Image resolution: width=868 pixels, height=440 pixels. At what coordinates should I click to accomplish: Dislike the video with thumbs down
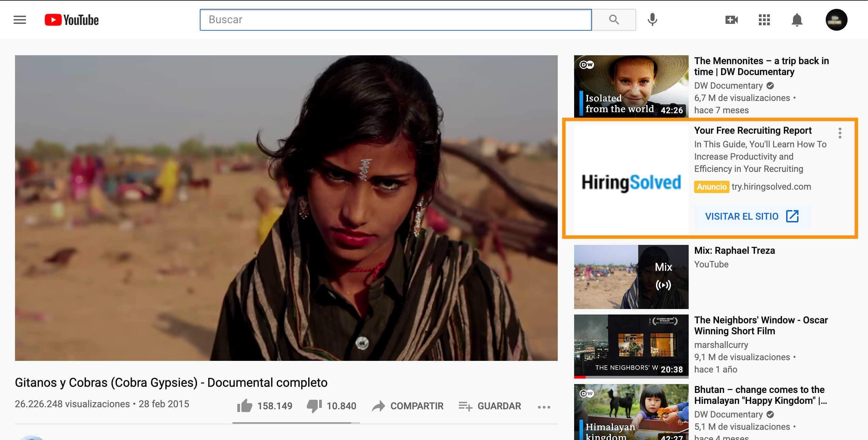click(x=331, y=406)
